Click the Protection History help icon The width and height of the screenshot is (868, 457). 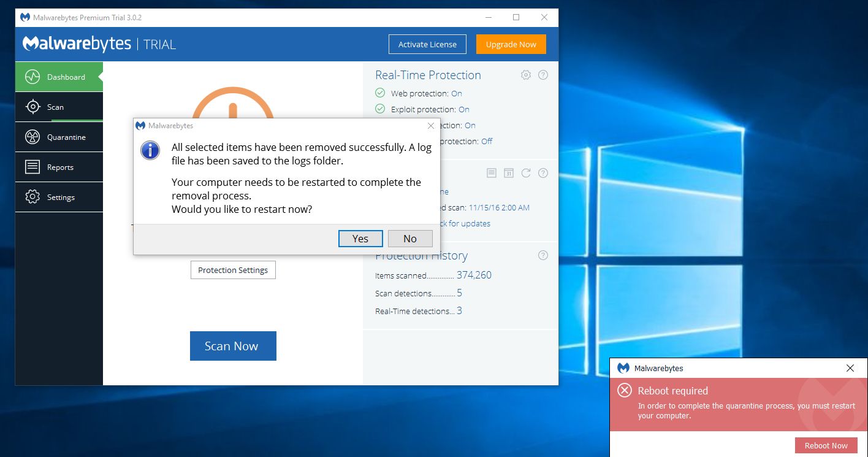tap(543, 255)
